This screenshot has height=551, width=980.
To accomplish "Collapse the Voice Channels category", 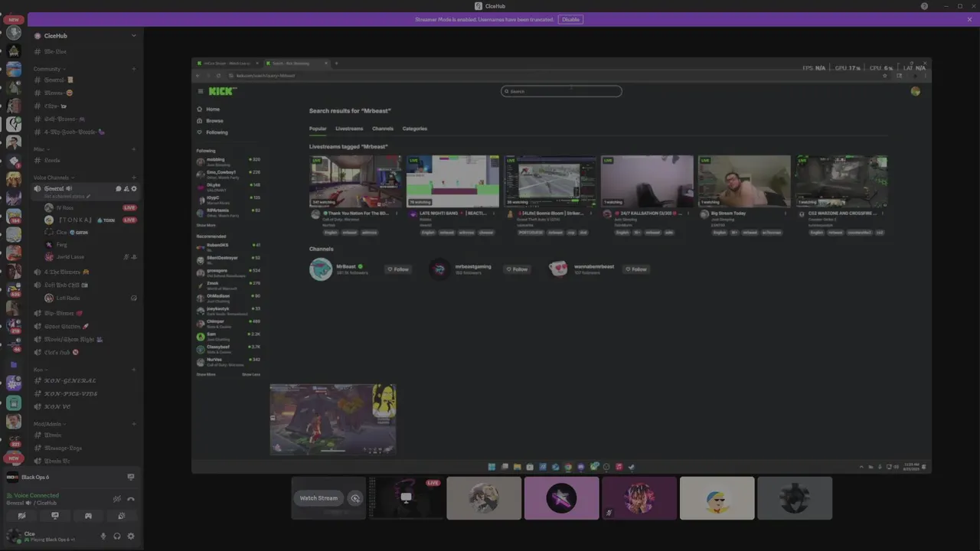I will tap(53, 178).
